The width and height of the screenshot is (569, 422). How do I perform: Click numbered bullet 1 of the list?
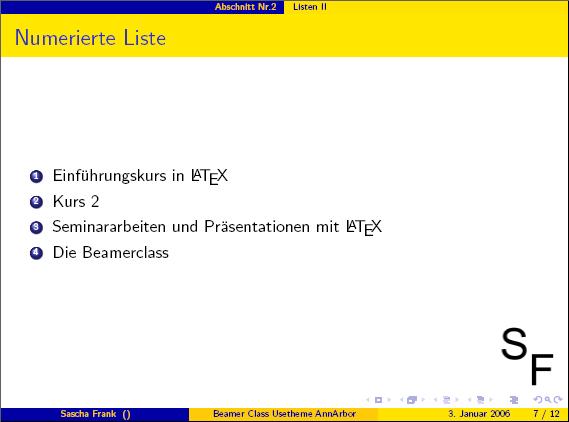[36, 177]
